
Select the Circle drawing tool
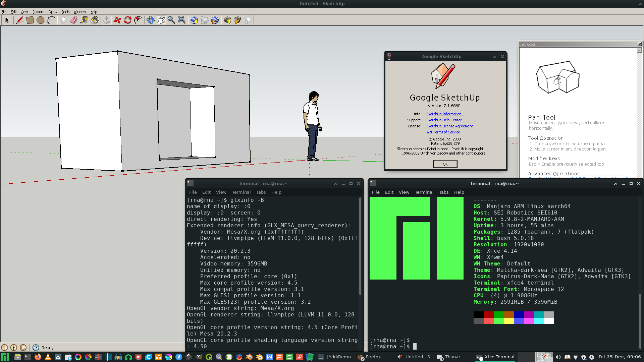[x=41, y=20]
